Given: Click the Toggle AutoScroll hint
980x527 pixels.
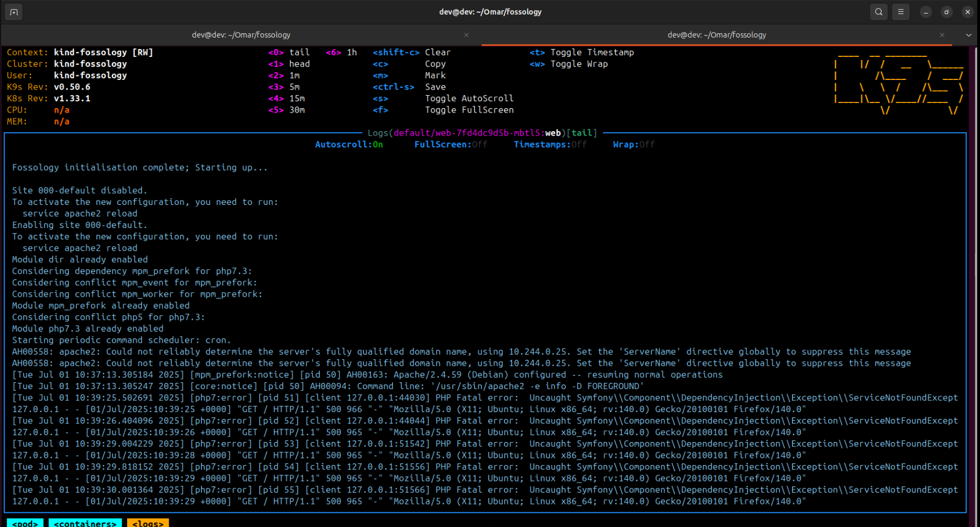Looking at the screenshot, I should tap(469, 99).
